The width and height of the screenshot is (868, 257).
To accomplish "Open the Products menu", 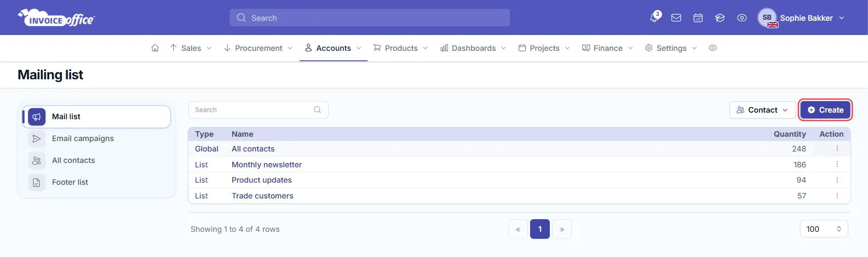I will (401, 48).
